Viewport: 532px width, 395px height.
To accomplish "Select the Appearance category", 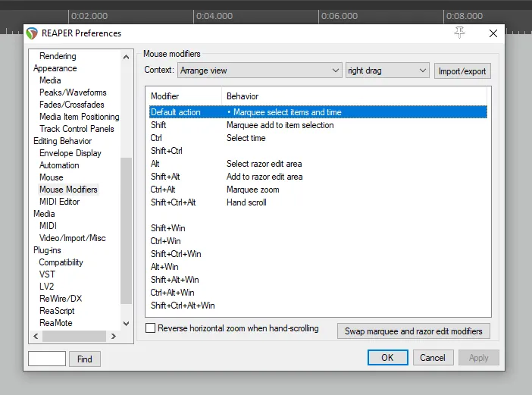I will pyautogui.click(x=55, y=68).
